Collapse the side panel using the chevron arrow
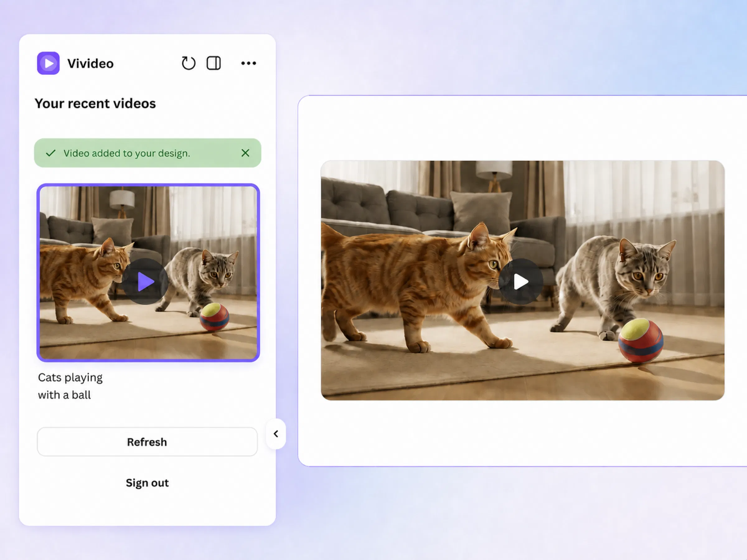Viewport: 747px width, 560px height. click(276, 434)
